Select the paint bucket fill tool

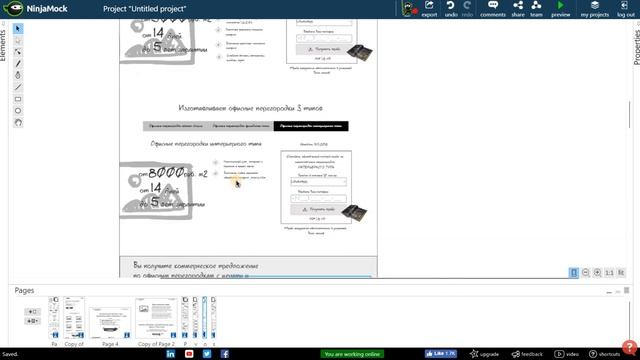(x=18, y=76)
